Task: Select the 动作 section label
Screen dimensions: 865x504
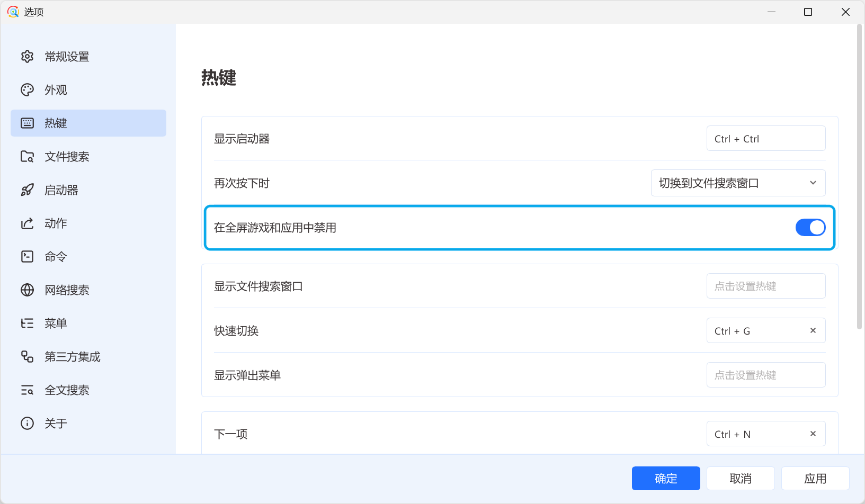Action: 56,223
